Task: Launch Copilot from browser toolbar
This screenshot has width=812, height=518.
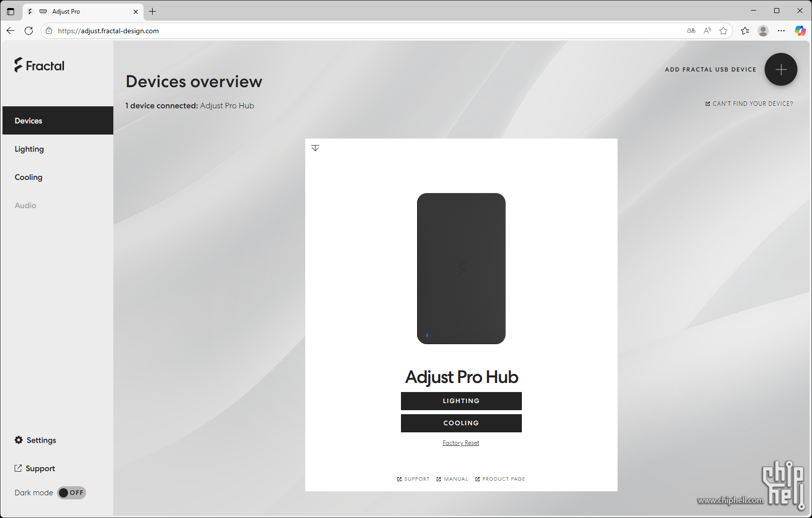Action: [x=800, y=31]
